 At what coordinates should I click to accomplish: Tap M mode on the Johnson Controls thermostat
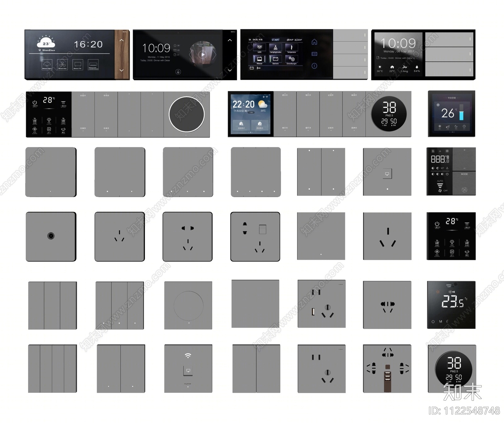pos(440,322)
